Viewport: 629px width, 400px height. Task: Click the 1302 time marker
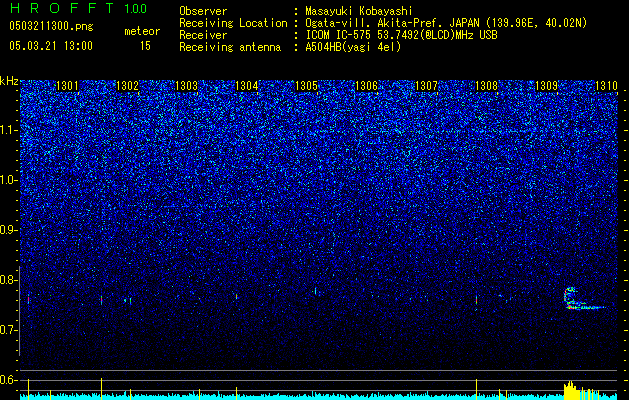[x=127, y=86]
